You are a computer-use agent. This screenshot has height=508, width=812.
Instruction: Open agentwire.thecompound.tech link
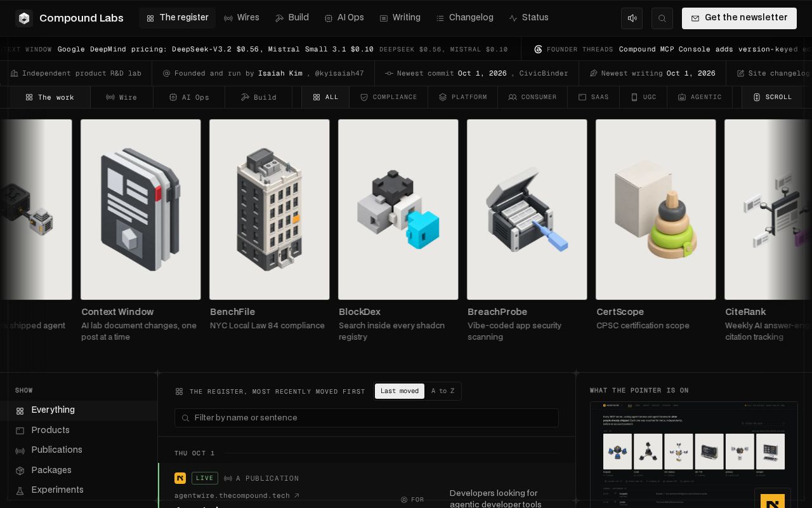click(x=237, y=496)
